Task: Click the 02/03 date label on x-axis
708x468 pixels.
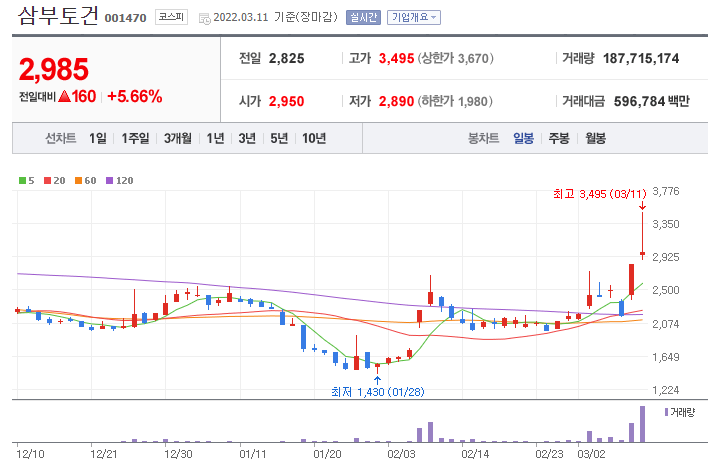Action: [401, 454]
